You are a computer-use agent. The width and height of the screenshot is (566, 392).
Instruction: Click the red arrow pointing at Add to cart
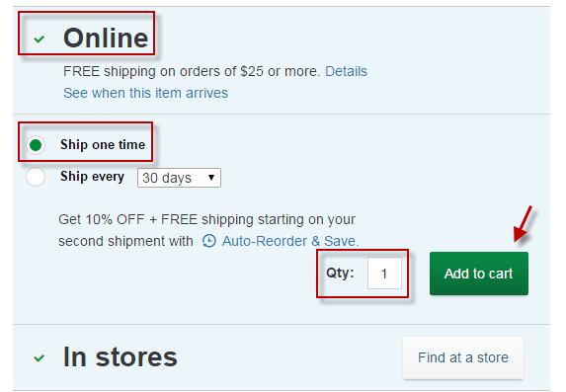pyautogui.click(x=523, y=224)
